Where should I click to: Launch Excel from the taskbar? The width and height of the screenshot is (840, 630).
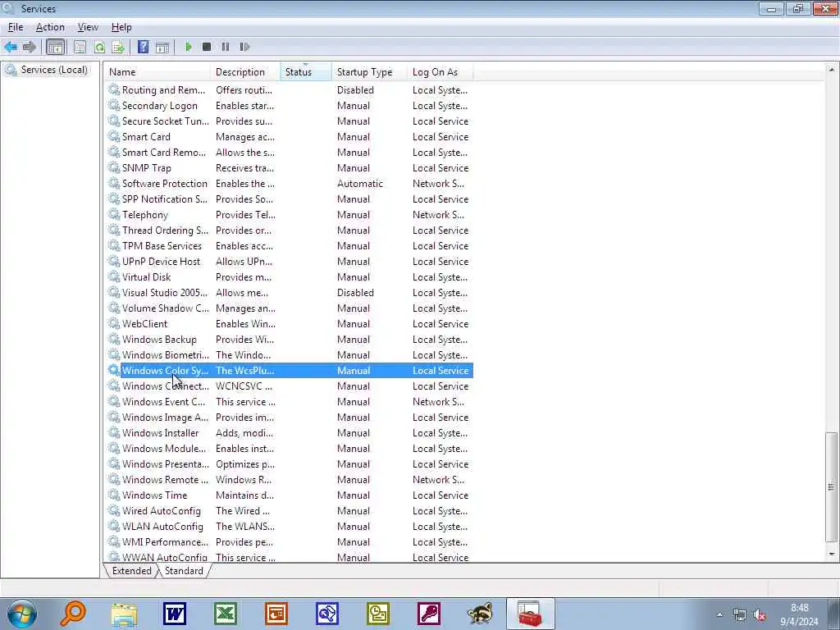(x=226, y=614)
